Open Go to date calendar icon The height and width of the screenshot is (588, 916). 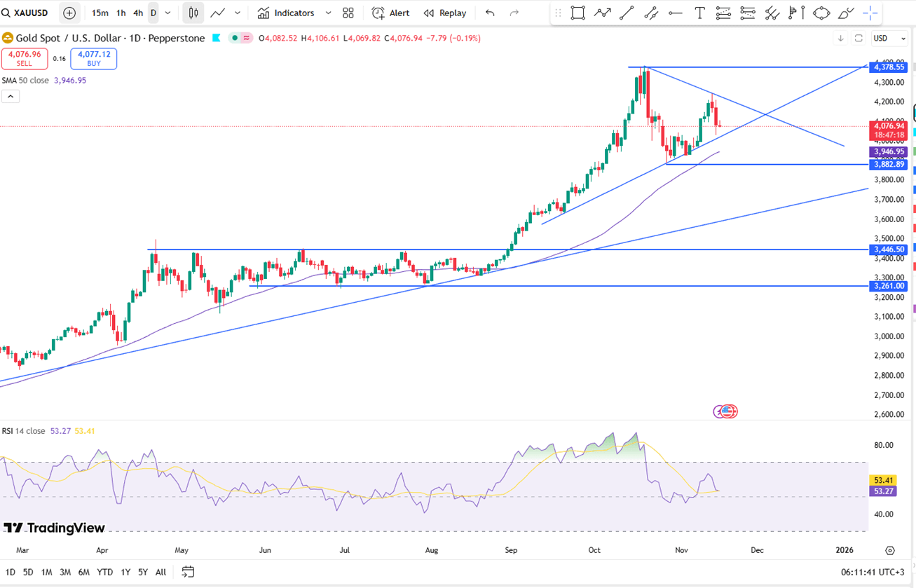[188, 572]
